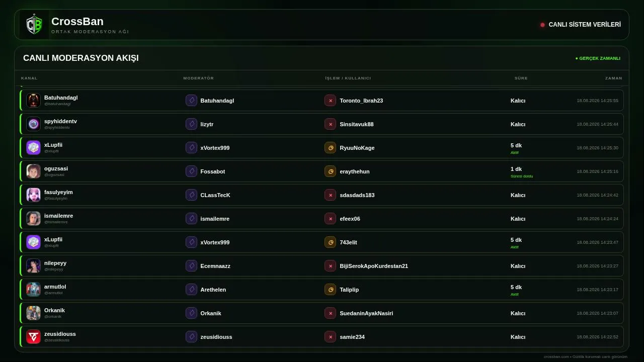Click the timeout icon beside eraythehun
Screen dimensions: 644x362
(330, 171)
